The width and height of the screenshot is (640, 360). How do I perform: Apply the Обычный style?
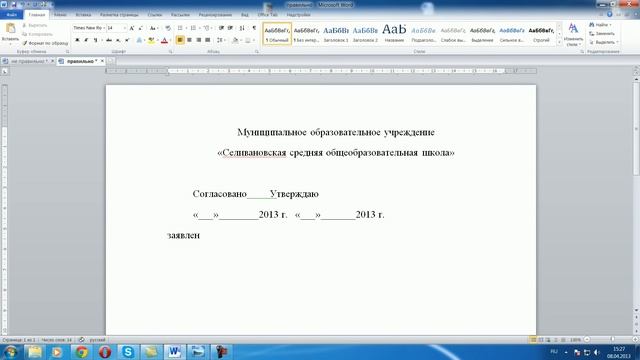click(x=277, y=34)
